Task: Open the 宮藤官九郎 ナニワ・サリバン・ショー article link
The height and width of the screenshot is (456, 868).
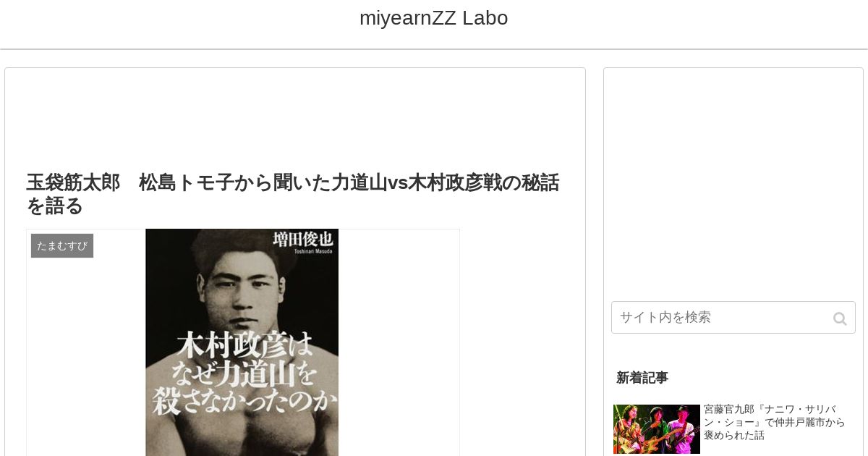Action: (x=774, y=422)
